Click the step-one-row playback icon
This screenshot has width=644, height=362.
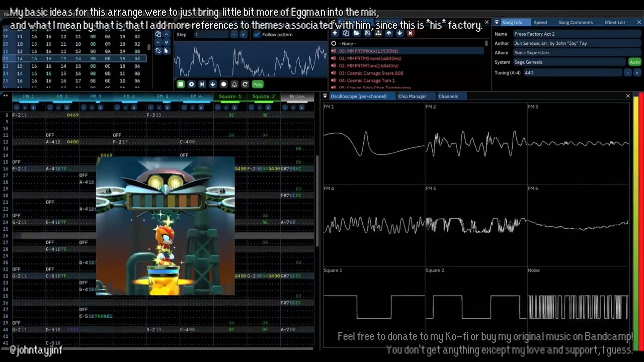coord(202,84)
